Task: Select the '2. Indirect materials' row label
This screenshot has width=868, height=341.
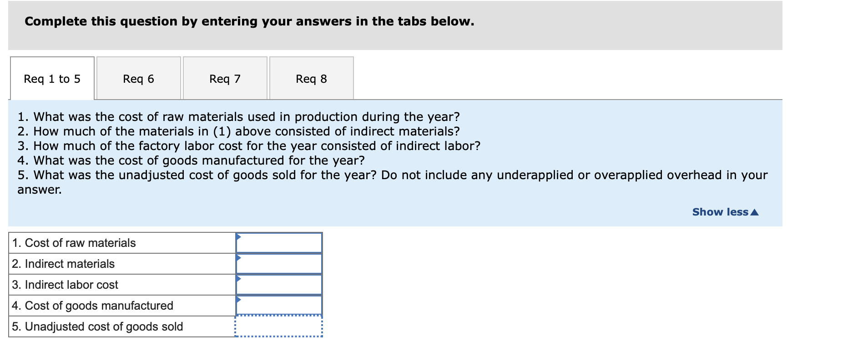Action: [x=63, y=264]
